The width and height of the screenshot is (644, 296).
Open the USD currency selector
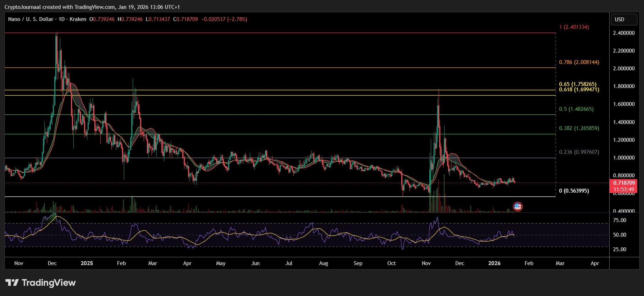tap(623, 20)
